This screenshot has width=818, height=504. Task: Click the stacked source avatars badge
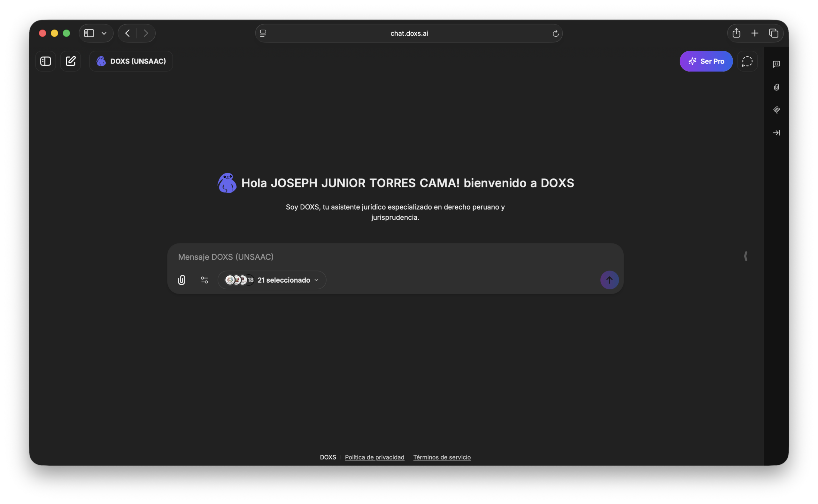[239, 280]
